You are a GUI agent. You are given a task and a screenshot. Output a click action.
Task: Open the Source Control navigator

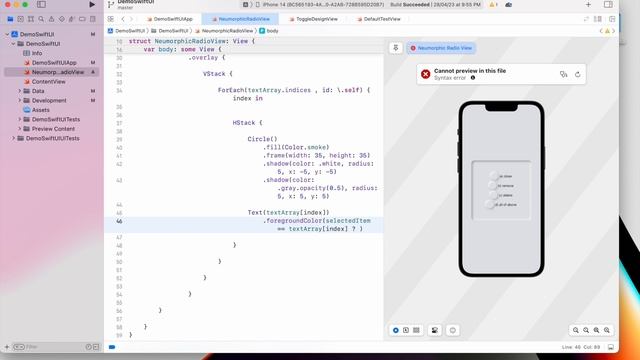pyautogui.click(x=20, y=19)
